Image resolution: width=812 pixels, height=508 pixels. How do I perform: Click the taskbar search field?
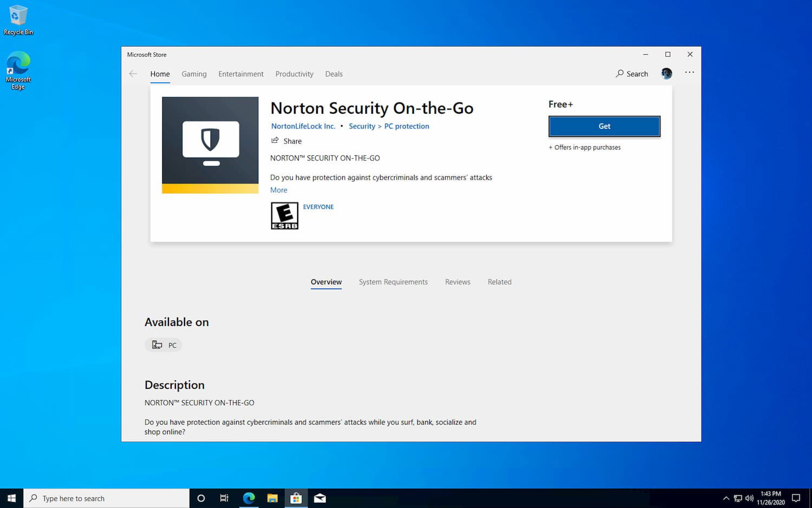(107, 498)
